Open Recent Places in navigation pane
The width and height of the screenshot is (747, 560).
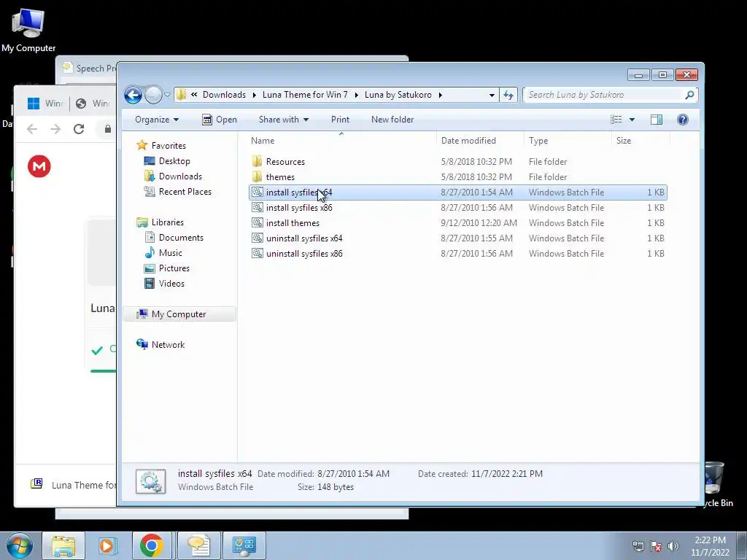(185, 192)
